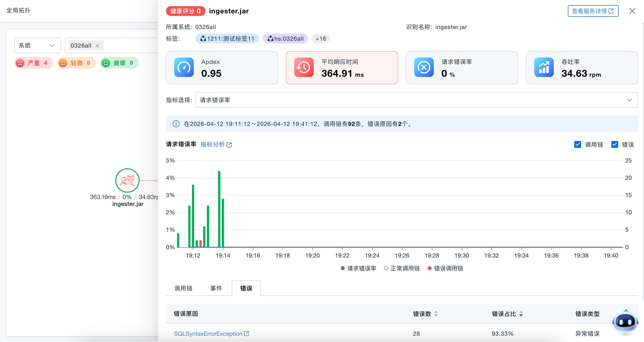644x342 pixels.
Task: Click the healthy green smiley icon
Action: coord(106,63)
